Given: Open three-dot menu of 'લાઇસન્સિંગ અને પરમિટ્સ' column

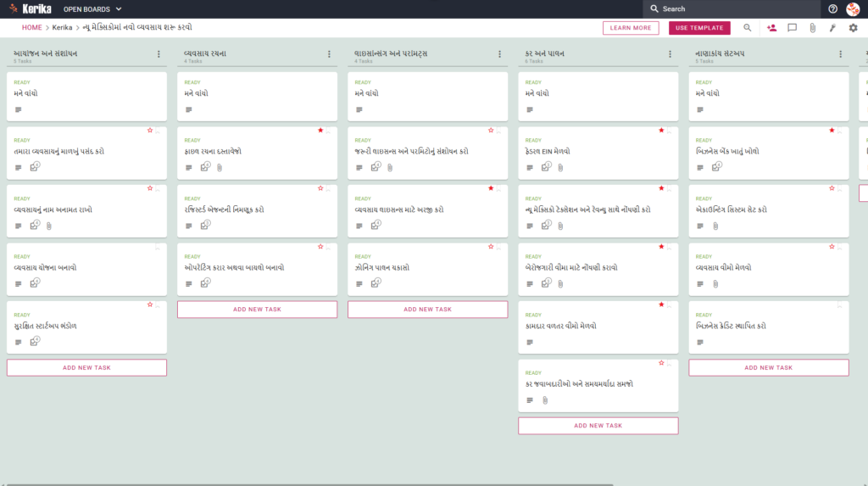Looking at the screenshot, I should point(500,54).
